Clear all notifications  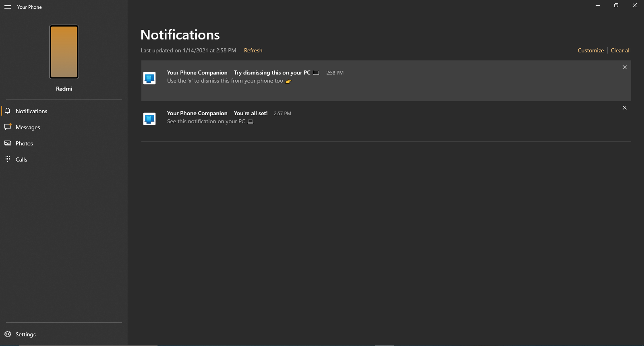[621, 50]
